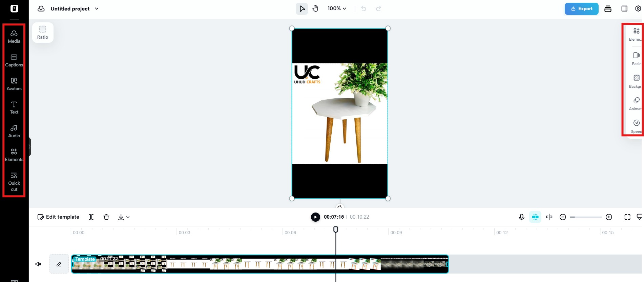Click the Export button

coord(581,9)
